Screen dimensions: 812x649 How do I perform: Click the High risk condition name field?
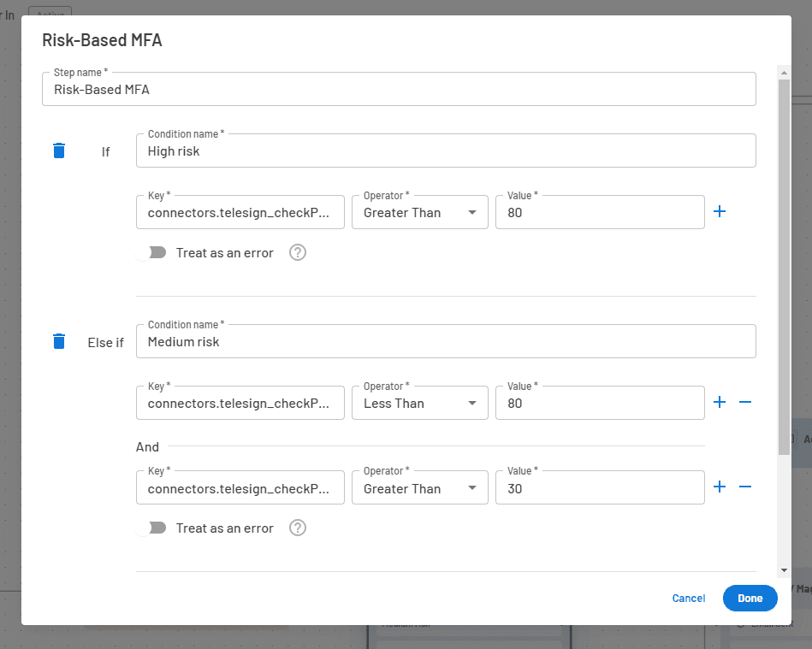(x=445, y=151)
